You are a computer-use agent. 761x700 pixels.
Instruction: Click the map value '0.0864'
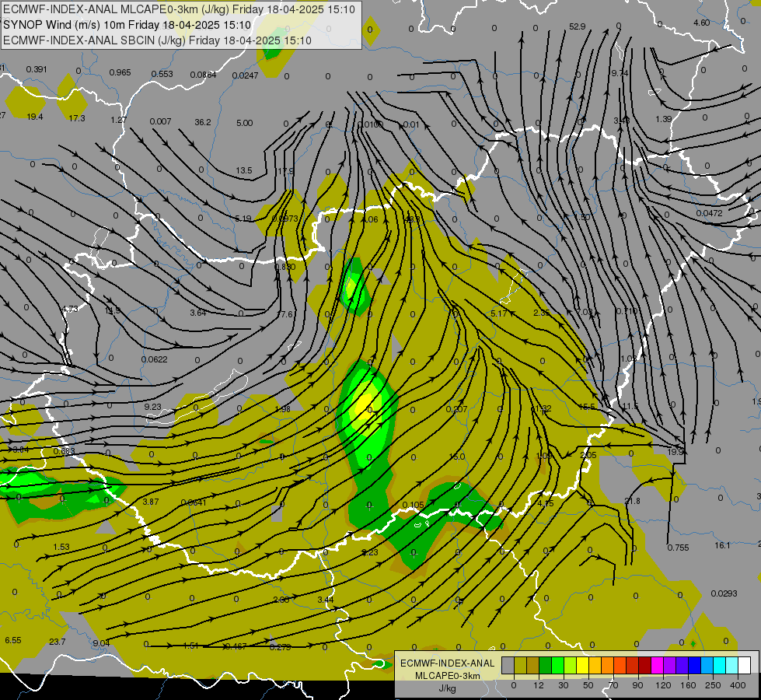204,75
